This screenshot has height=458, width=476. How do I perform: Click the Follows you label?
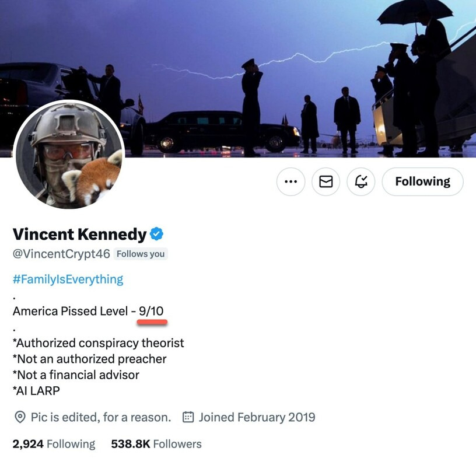(x=141, y=254)
